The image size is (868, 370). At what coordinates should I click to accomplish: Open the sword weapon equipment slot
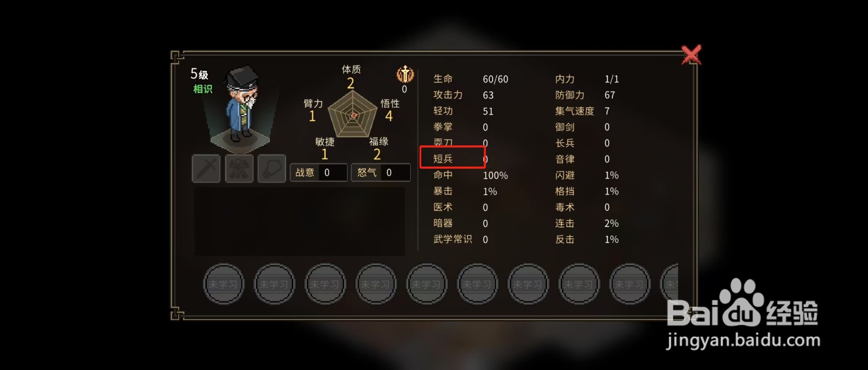(206, 169)
